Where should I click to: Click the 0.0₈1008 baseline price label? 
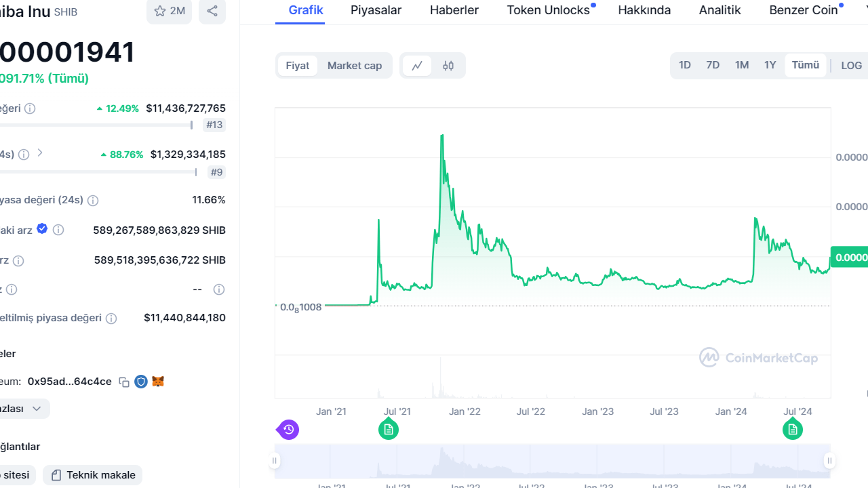(301, 307)
